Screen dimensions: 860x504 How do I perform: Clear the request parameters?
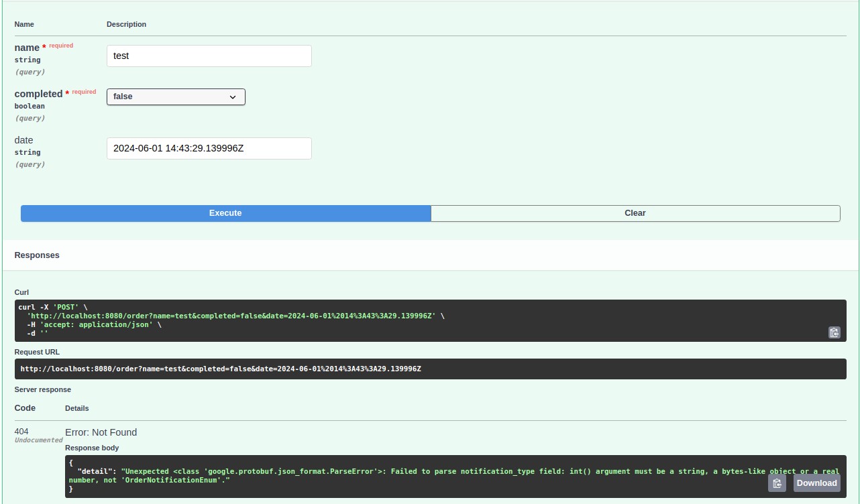635,213
